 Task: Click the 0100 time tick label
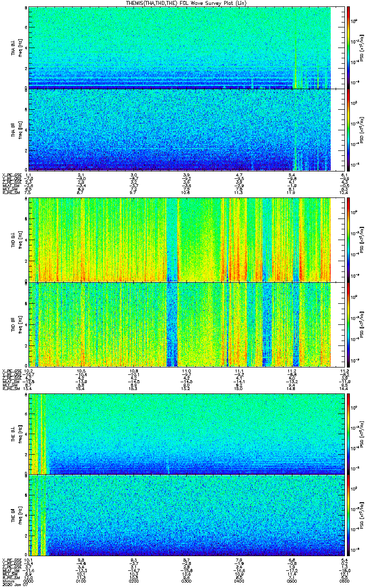click(x=81, y=581)
